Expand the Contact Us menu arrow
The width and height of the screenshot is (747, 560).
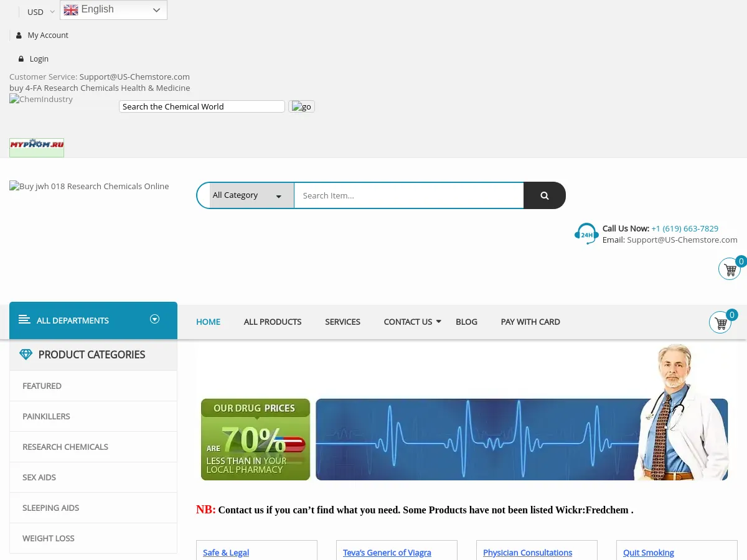tap(438, 322)
